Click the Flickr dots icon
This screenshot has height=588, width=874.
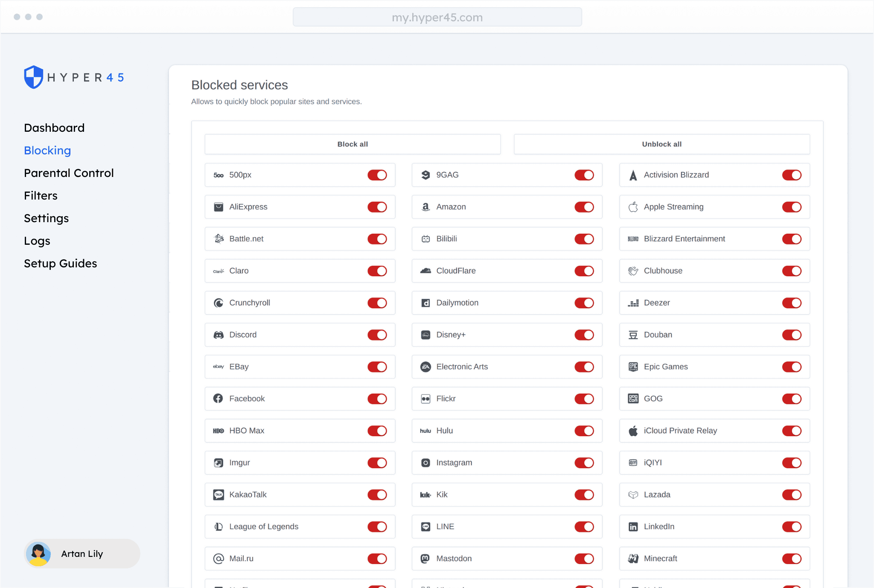[425, 399]
